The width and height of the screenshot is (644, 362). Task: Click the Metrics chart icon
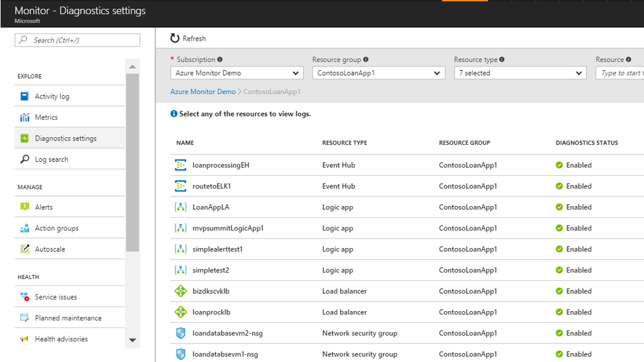pos(24,117)
